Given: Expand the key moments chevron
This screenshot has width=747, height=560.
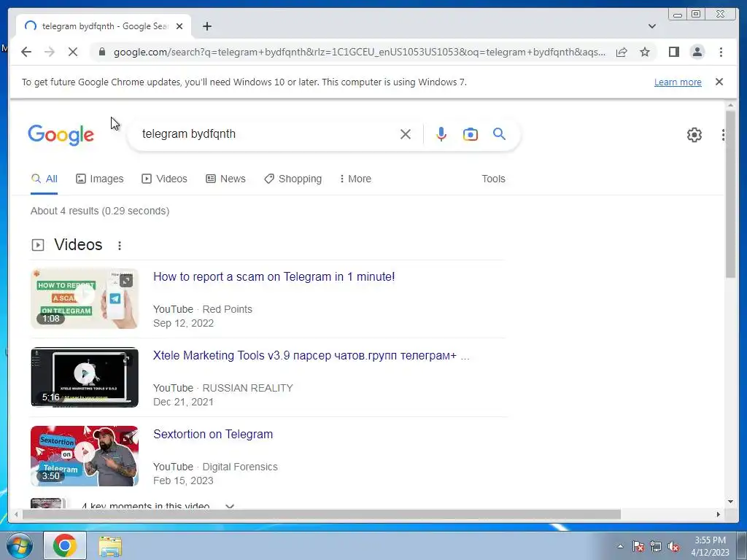Looking at the screenshot, I should [230, 506].
